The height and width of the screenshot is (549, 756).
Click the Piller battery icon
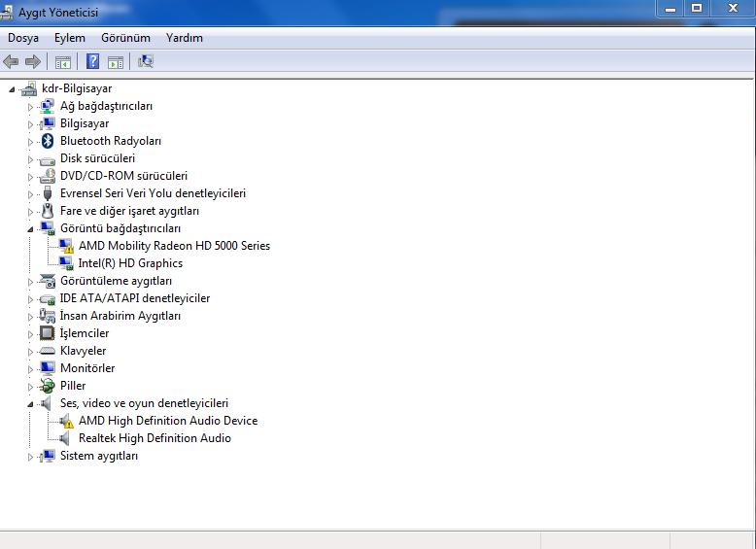click(48, 386)
